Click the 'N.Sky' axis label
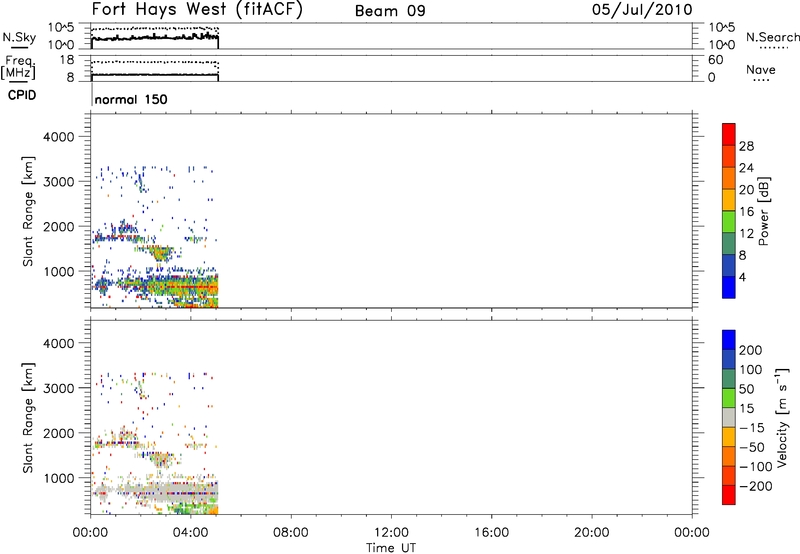The image size is (800, 554). pos(19,37)
